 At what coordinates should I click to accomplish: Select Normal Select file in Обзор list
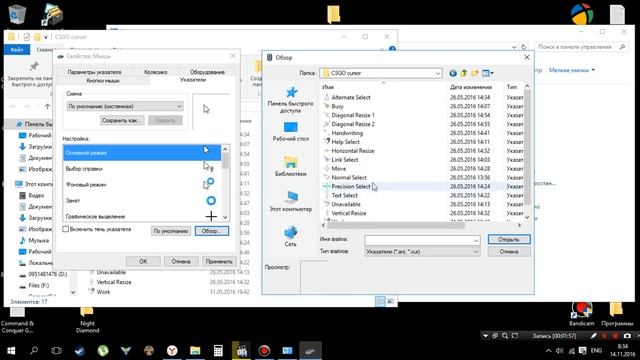[349, 178]
